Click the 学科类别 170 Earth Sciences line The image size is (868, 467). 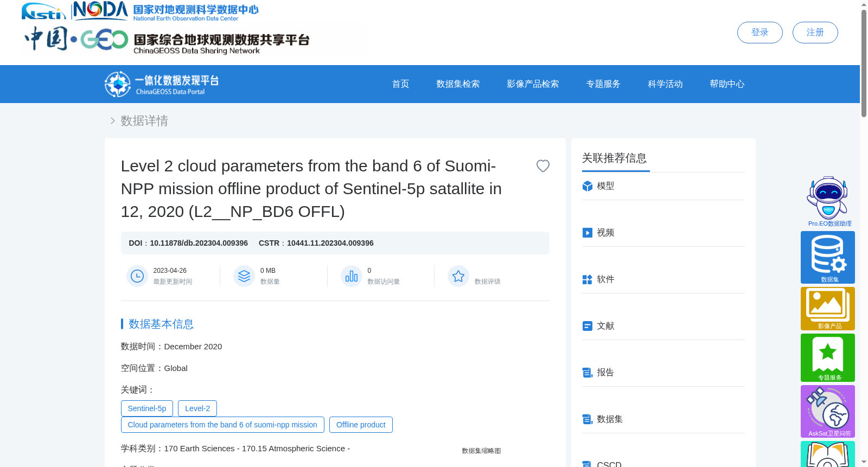235,449
